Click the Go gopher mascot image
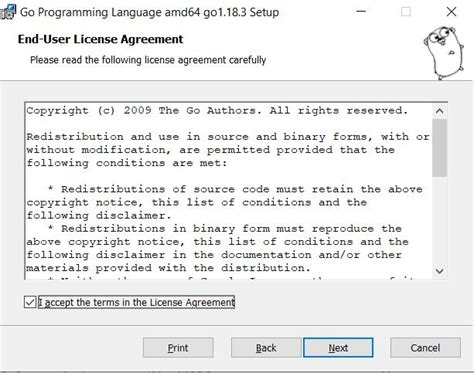 pos(444,53)
